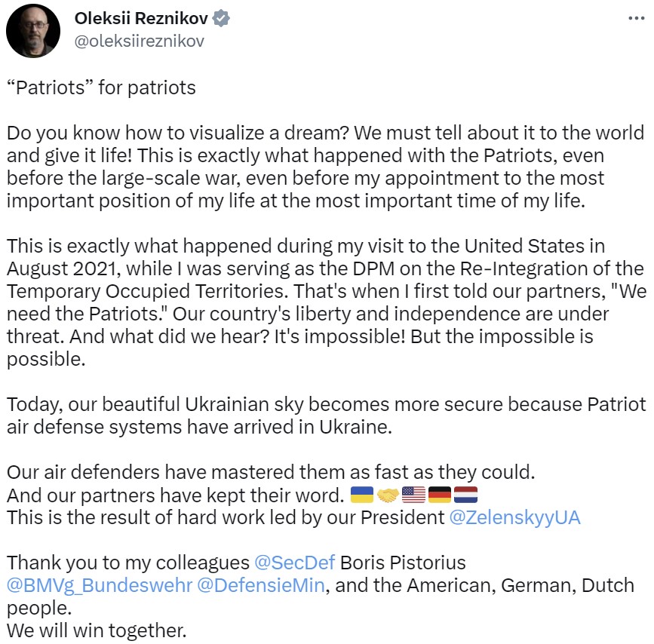Open the @oleksiireznikov handle link
Image resolution: width=654 pixels, height=644 pixels.
(x=139, y=41)
